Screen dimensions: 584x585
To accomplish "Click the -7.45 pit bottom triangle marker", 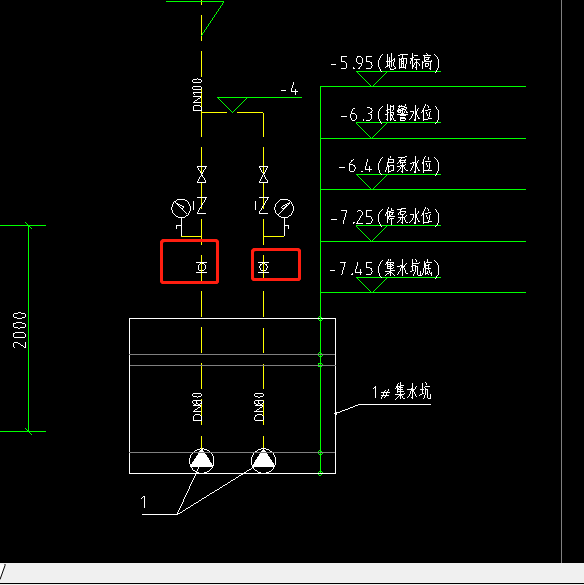I will [372, 285].
